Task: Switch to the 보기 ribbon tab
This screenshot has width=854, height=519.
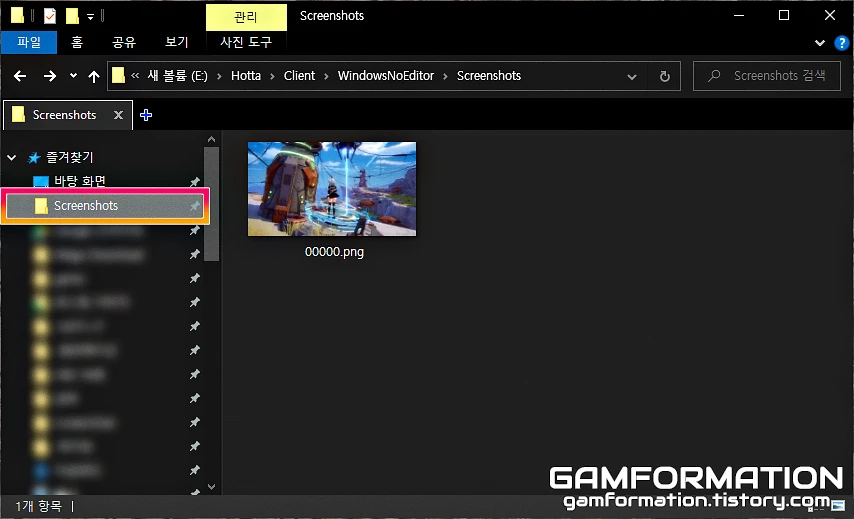Action: click(176, 42)
